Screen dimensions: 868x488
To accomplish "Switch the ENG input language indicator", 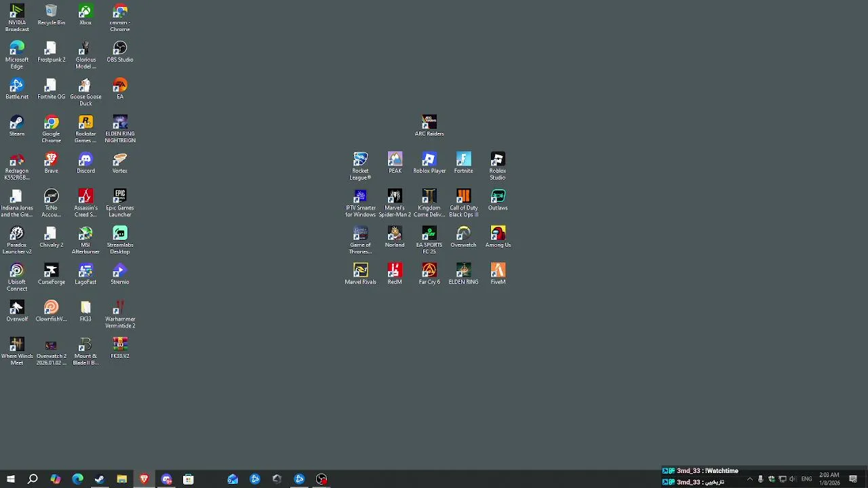I will (806, 479).
